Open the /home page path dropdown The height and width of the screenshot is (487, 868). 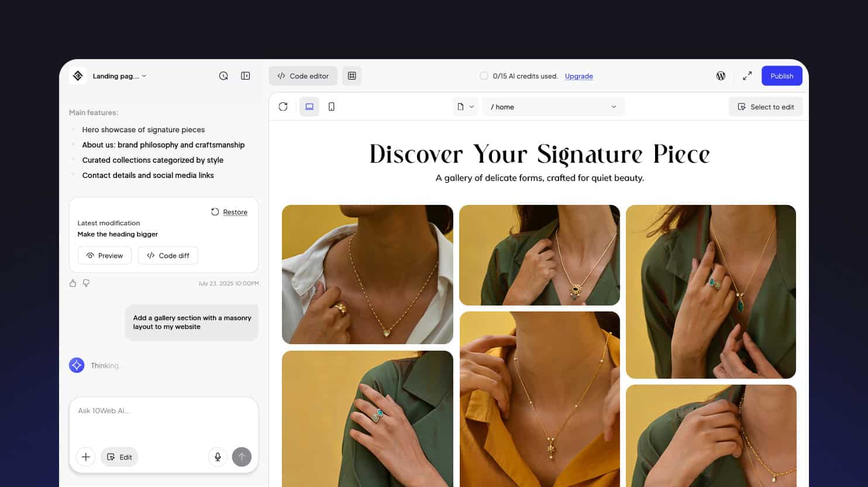tap(553, 107)
